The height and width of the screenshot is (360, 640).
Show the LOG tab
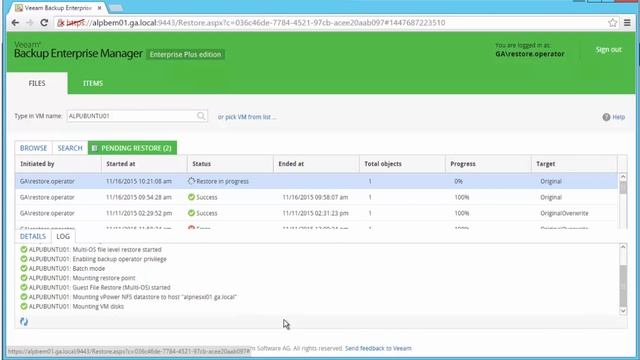point(63,236)
